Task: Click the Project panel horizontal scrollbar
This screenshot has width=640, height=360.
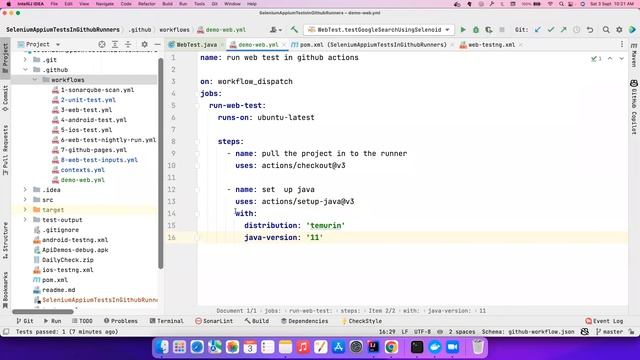Action: [43, 312]
